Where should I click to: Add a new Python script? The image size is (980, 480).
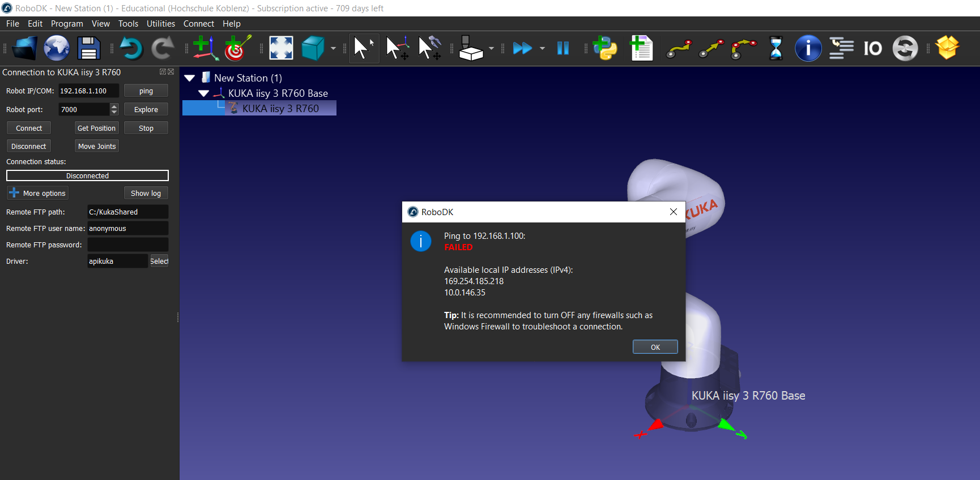605,48
